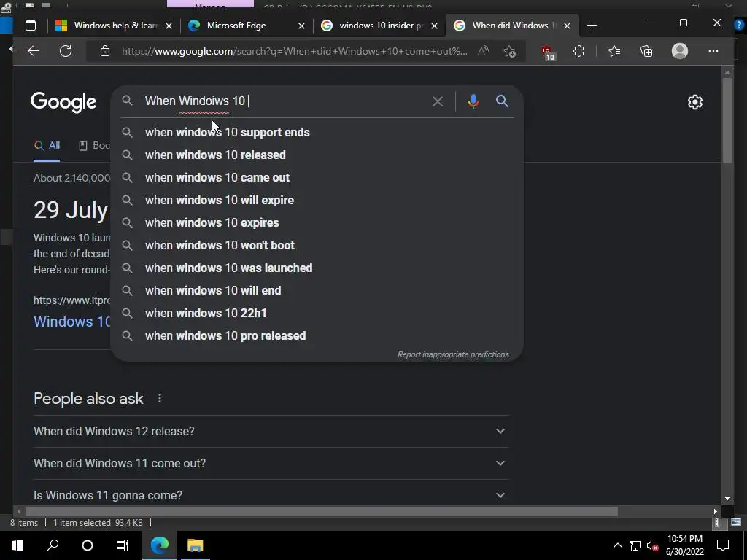
Task: Open Cortana circle icon
Action: (x=88, y=545)
